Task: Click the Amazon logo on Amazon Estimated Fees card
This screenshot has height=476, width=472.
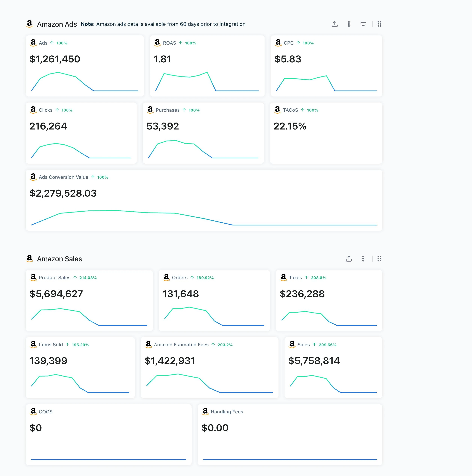Action: coord(149,344)
